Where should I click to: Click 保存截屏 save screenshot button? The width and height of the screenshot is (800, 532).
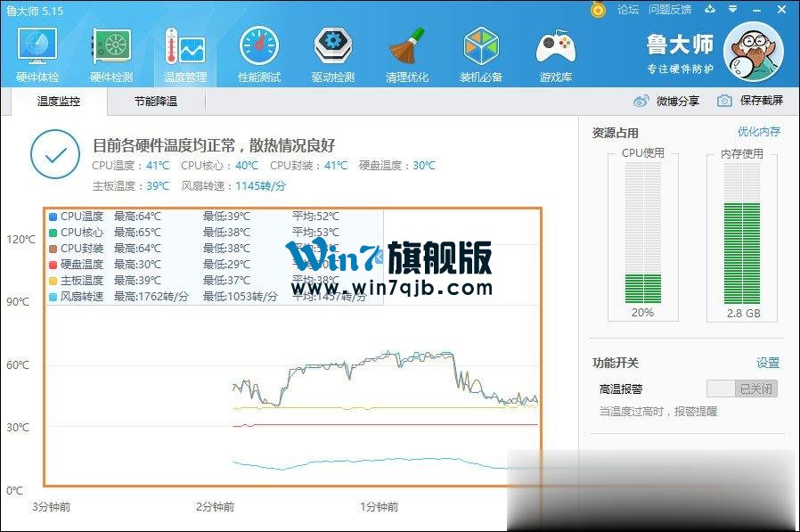coord(761,101)
